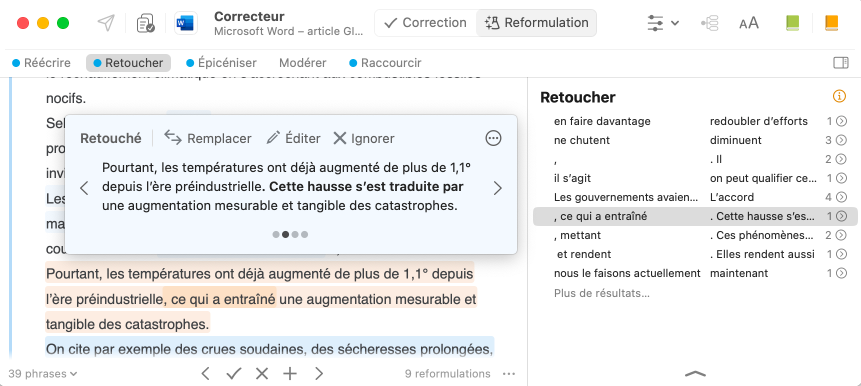Switch to Correction mode
The width and height of the screenshot is (861, 386).
click(x=426, y=23)
